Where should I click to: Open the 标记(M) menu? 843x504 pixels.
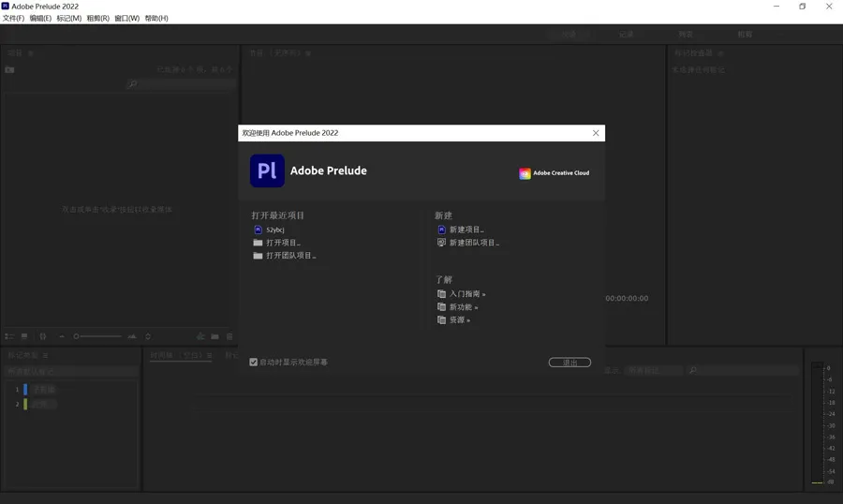pos(68,19)
